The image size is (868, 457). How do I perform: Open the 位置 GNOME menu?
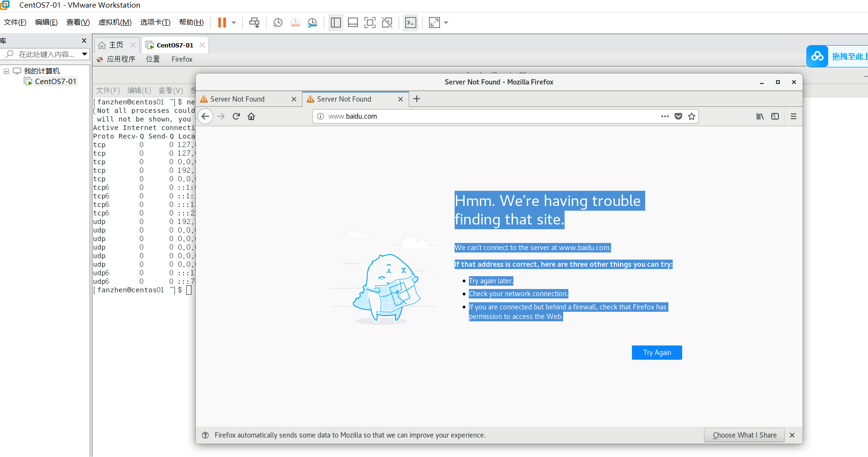[x=153, y=59]
